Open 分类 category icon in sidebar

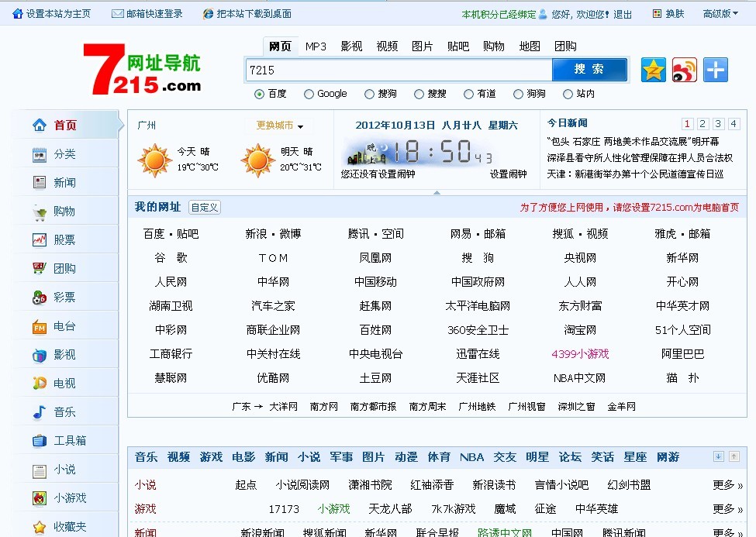[x=40, y=154]
